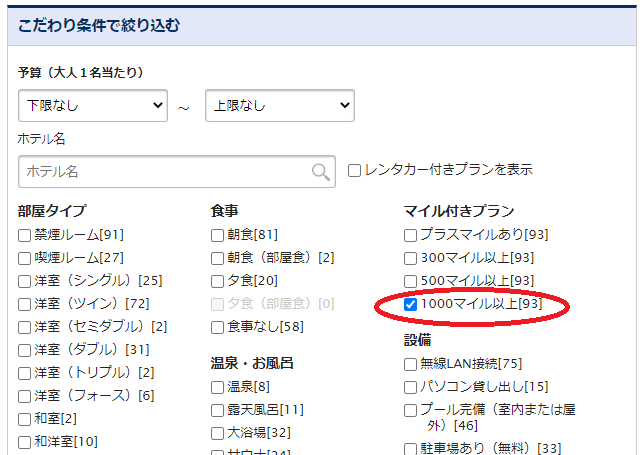Check the 禁煙ルーム option
The image size is (643, 455).
pos(25,235)
